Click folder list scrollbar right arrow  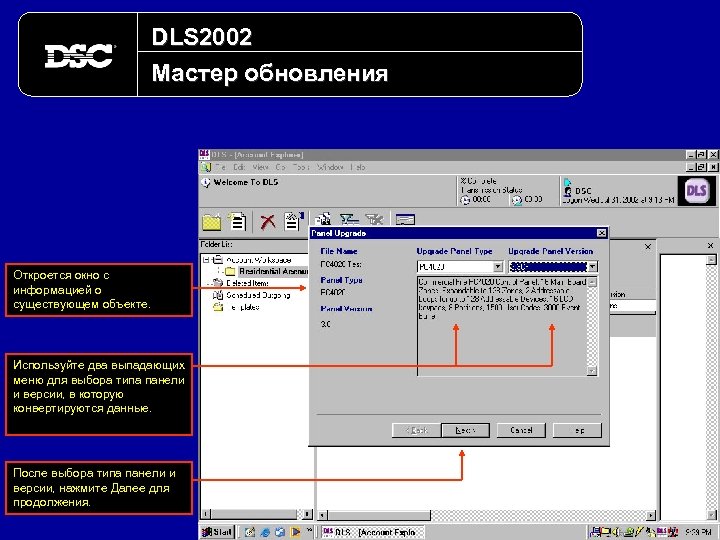click(308, 514)
